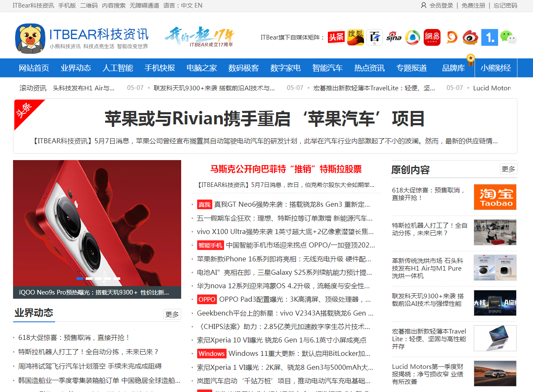Open the green WeChat icon
Viewport: 533px width, 392px height.
click(x=509, y=37)
